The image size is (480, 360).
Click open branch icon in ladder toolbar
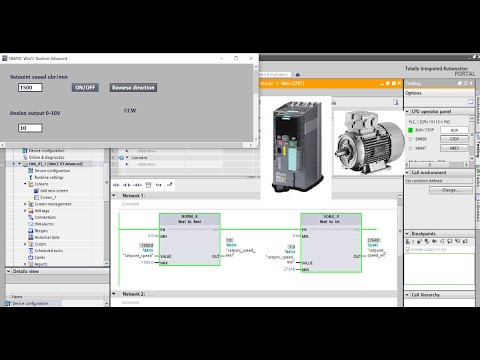tap(159, 185)
